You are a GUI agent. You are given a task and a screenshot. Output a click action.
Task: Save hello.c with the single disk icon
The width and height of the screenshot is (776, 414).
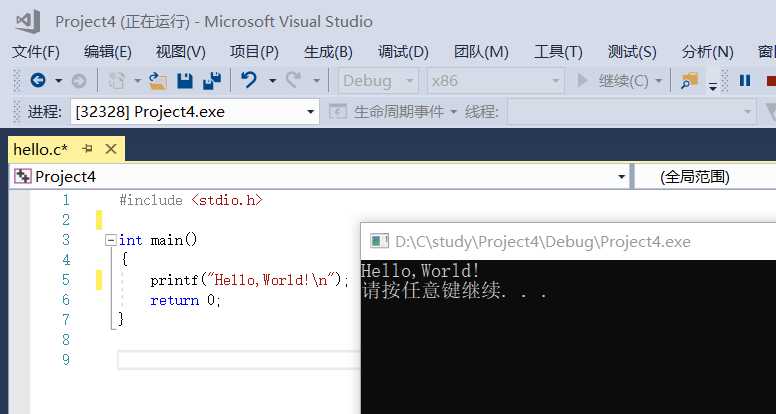[x=185, y=81]
